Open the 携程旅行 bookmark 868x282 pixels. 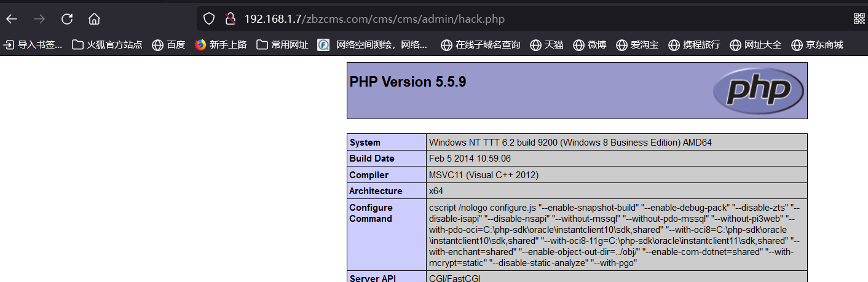(694, 44)
